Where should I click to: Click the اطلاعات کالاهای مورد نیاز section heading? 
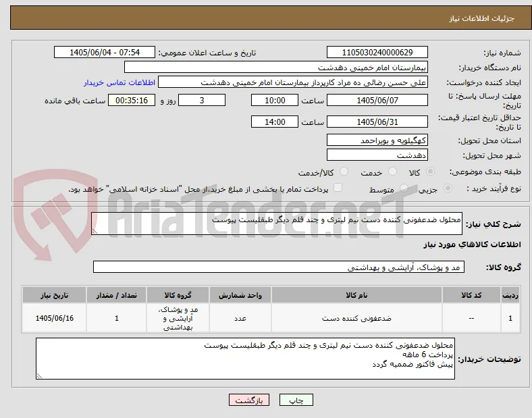pos(472,244)
